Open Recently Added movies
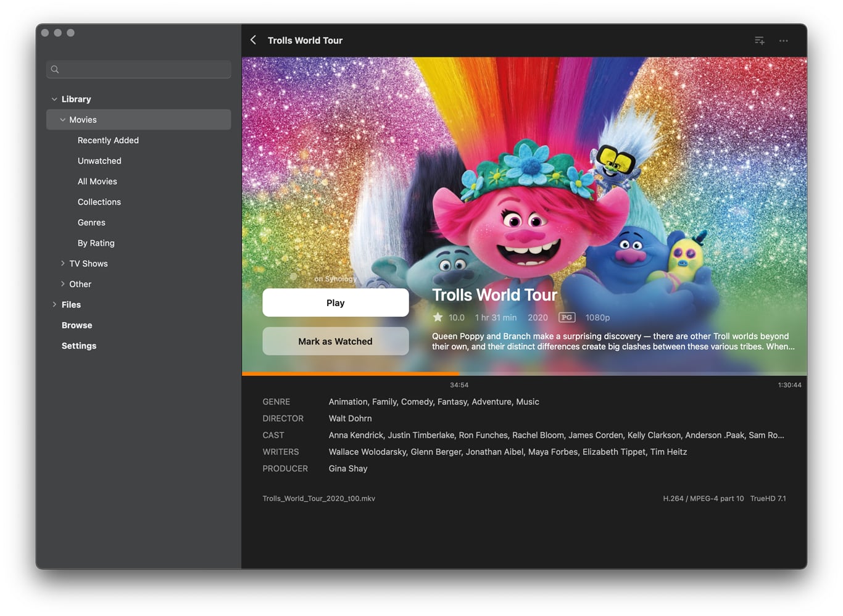This screenshot has width=843, height=616. pyautogui.click(x=108, y=140)
